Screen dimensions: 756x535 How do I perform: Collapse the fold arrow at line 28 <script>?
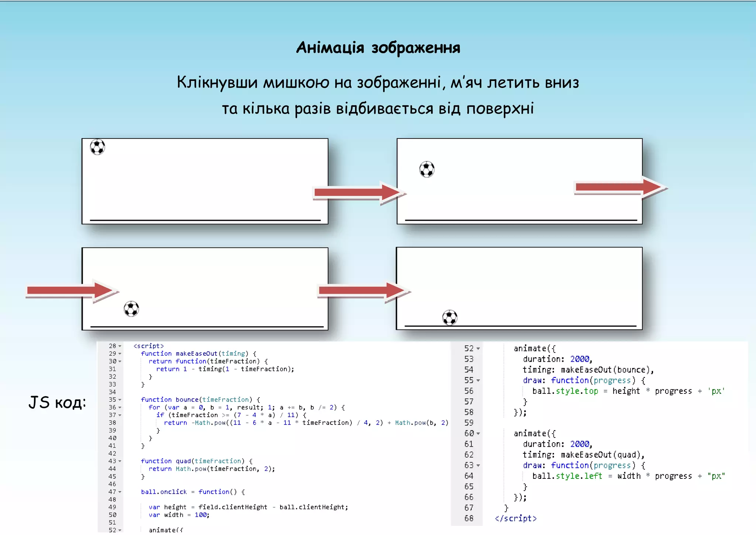(120, 346)
